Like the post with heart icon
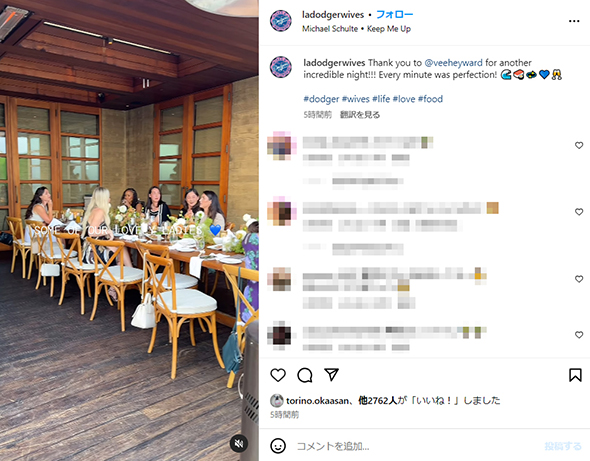Viewport: 590px width, 461px height. 278,375
